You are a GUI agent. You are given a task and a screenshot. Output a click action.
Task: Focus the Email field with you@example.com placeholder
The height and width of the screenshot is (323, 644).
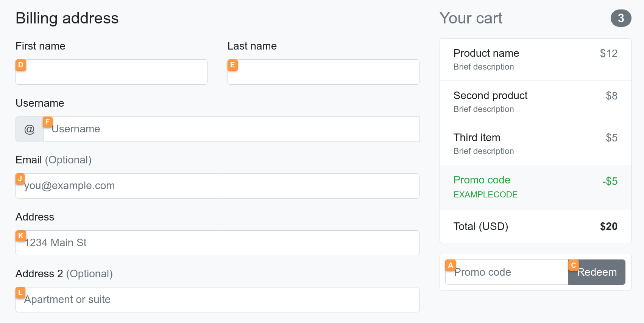(x=217, y=186)
